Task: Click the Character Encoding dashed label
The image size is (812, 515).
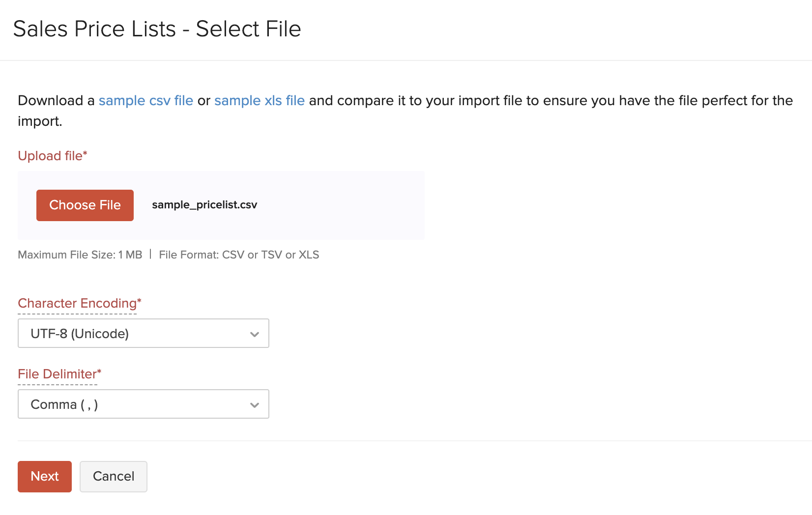Action: 77,303
